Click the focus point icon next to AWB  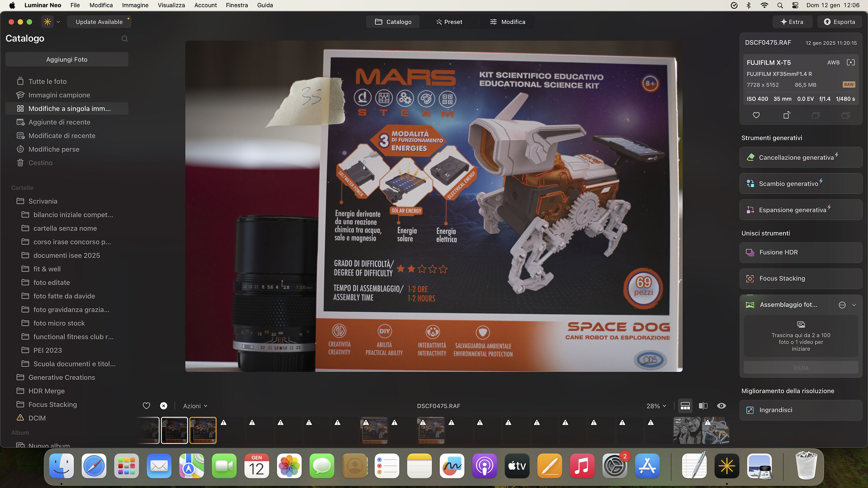pos(851,63)
